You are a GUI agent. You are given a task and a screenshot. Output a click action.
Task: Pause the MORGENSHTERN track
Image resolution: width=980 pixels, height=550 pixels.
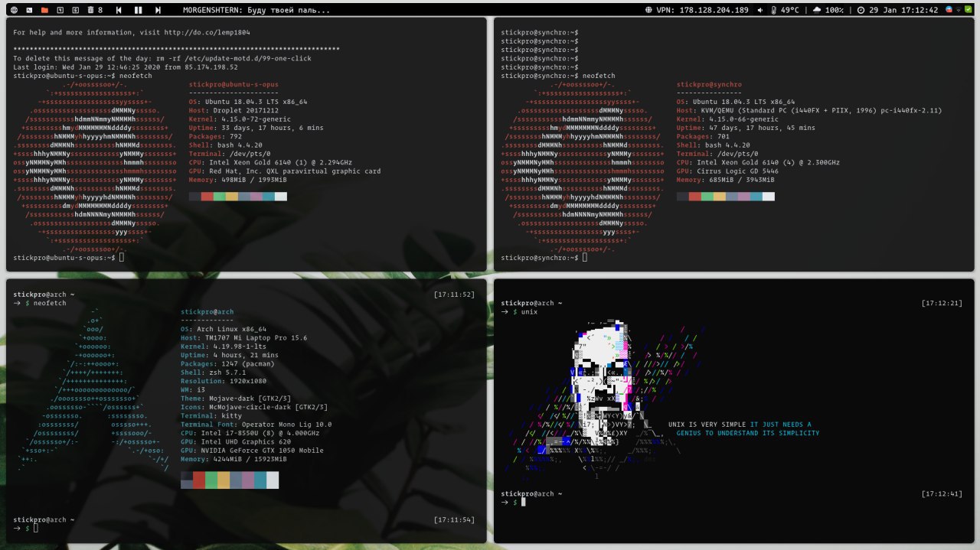click(138, 10)
